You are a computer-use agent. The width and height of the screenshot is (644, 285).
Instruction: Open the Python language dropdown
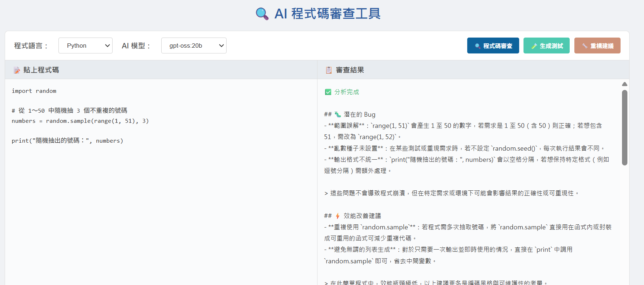pyautogui.click(x=86, y=46)
